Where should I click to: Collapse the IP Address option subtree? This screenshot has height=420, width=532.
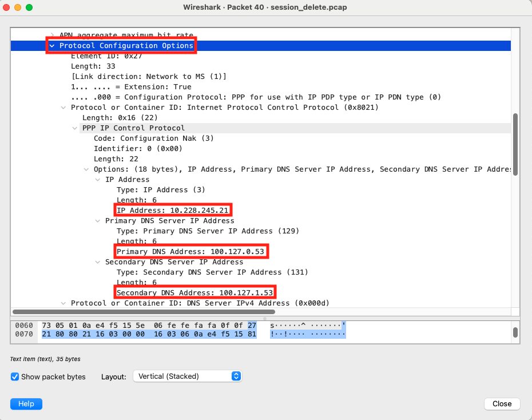coord(97,179)
